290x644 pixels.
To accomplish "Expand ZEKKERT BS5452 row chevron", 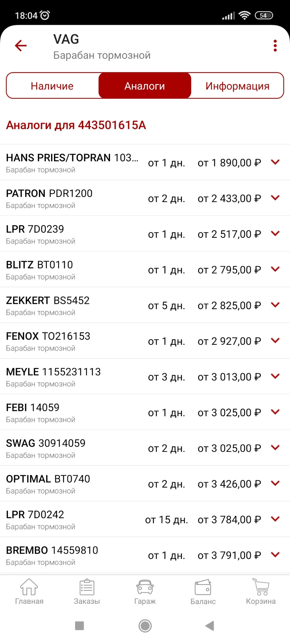I will pos(275,305).
